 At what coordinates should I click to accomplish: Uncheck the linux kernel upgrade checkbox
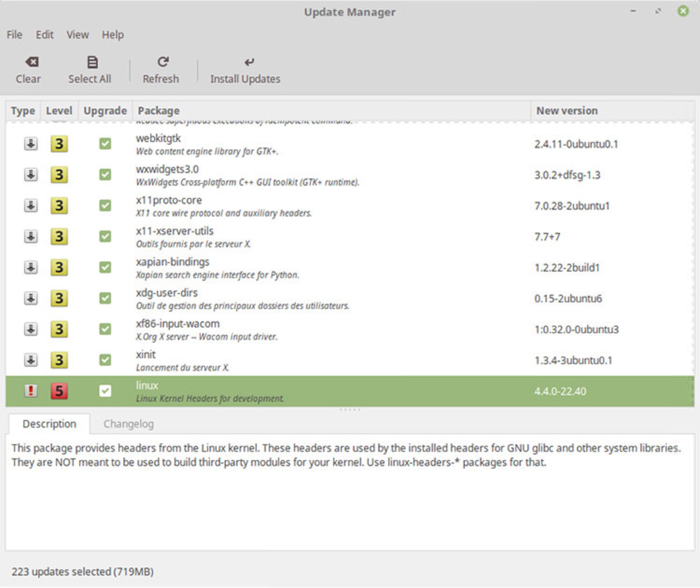pyautogui.click(x=105, y=391)
